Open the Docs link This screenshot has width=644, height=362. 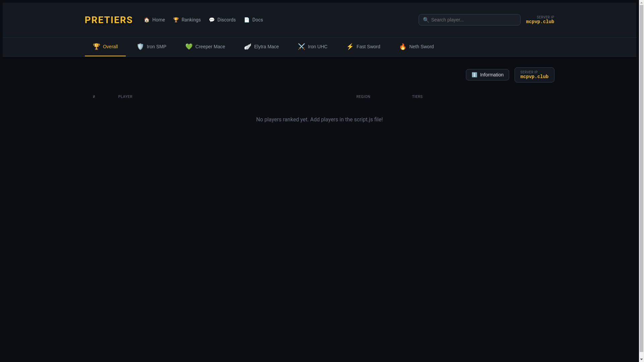click(x=254, y=20)
